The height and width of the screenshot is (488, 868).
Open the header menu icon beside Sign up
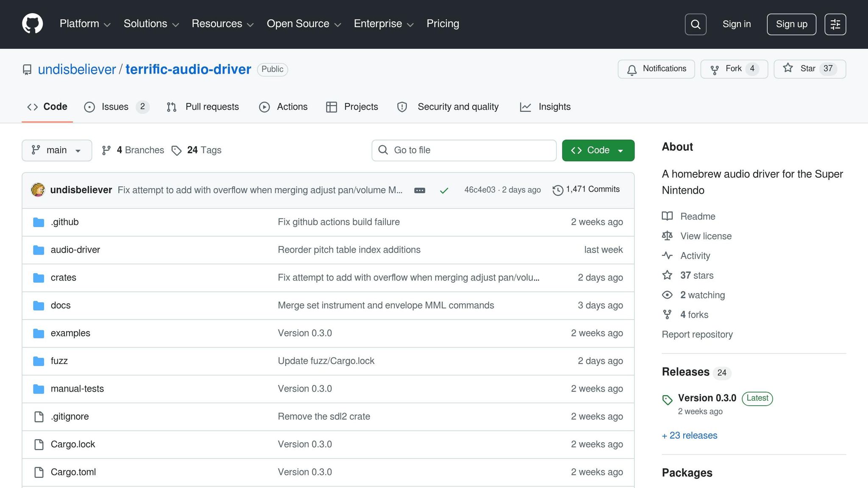coord(835,24)
